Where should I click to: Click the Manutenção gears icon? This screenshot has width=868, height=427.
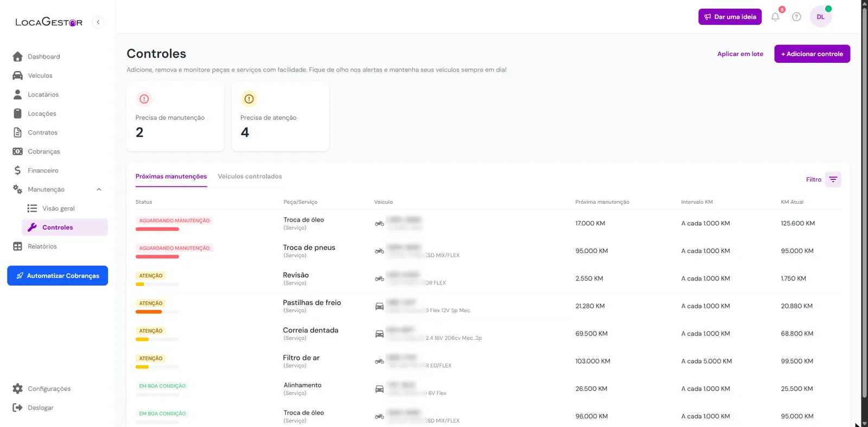pos(17,189)
